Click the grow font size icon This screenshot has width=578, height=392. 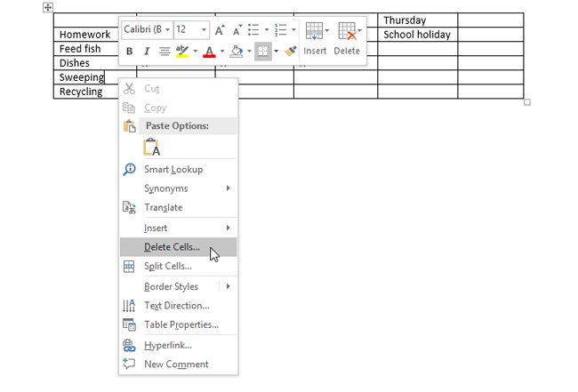[x=221, y=30]
